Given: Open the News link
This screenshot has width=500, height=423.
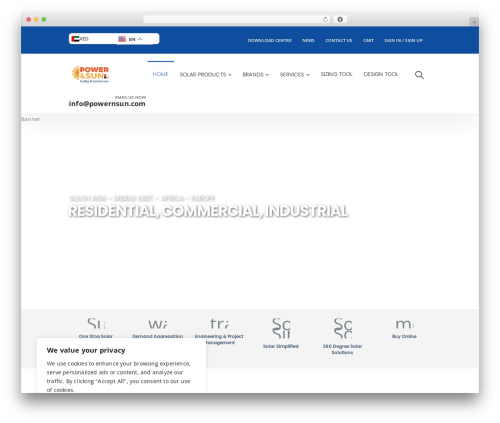Looking at the screenshot, I should (308, 40).
